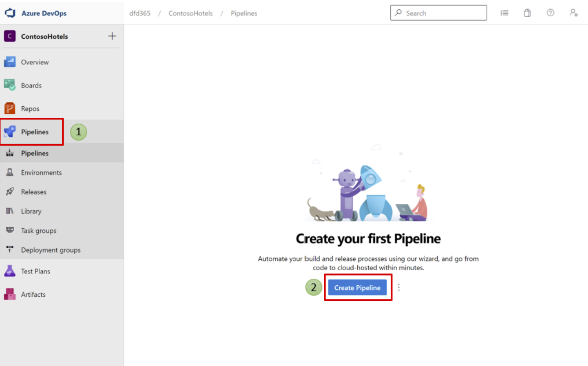The image size is (588, 366).
Task: Open the work items list icon in header
Action: click(x=505, y=13)
